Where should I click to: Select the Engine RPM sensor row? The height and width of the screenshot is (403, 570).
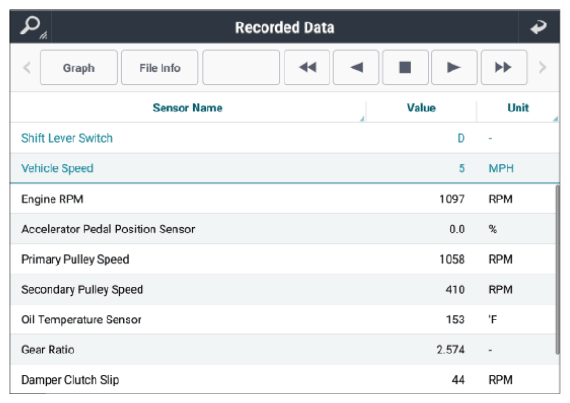point(283,199)
